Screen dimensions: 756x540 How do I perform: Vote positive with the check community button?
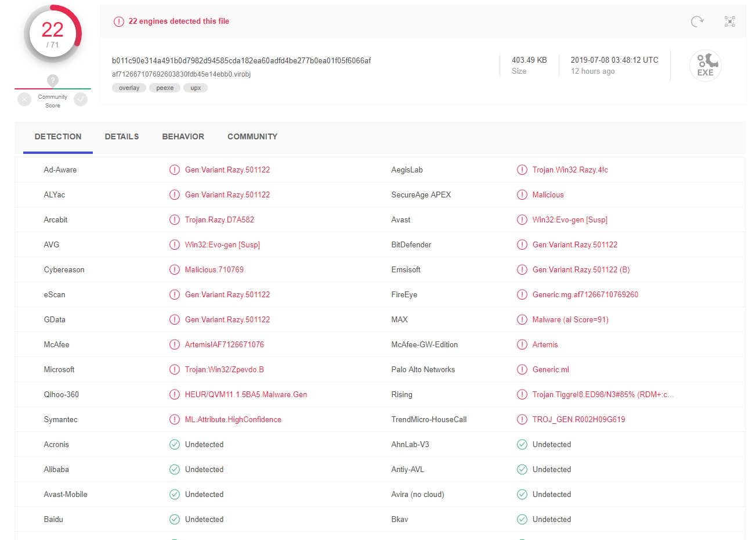pyautogui.click(x=81, y=99)
